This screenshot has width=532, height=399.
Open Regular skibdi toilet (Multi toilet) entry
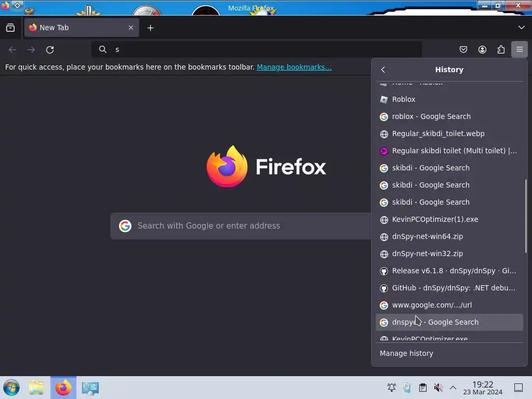click(x=449, y=151)
